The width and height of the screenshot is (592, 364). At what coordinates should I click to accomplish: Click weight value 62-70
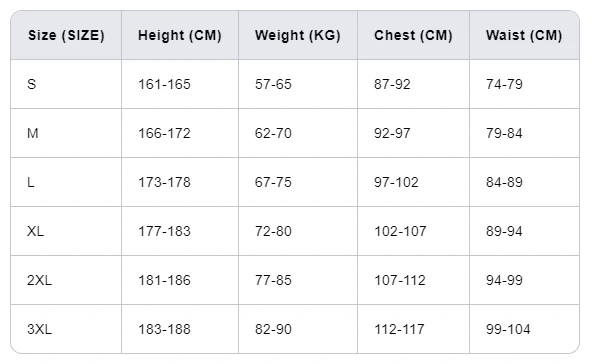pyautogui.click(x=273, y=133)
